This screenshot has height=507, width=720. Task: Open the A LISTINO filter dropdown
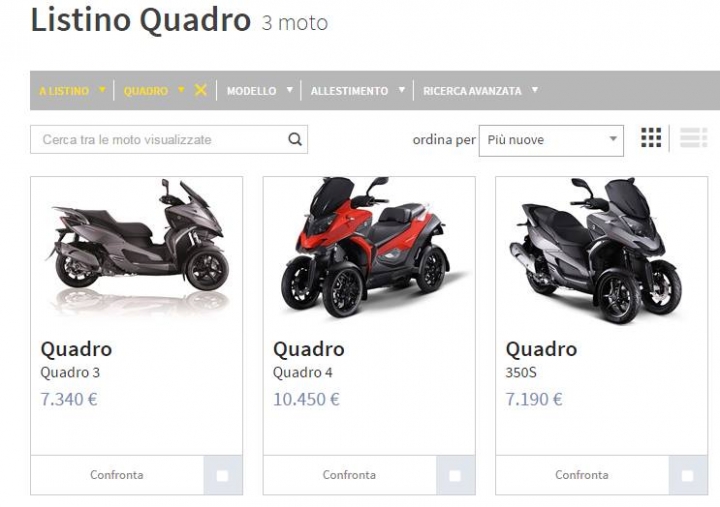(73, 90)
